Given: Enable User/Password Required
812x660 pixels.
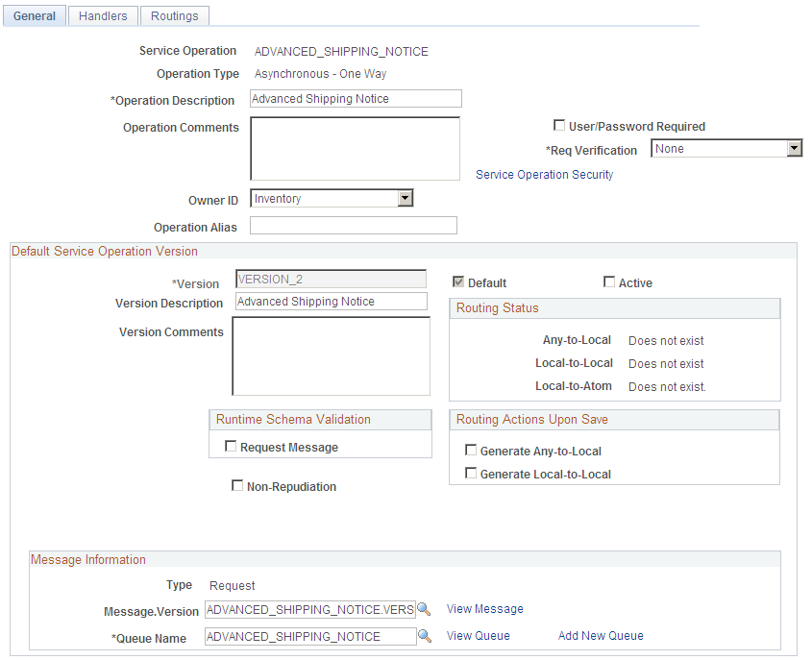Looking at the screenshot, I should pos(559,126).
